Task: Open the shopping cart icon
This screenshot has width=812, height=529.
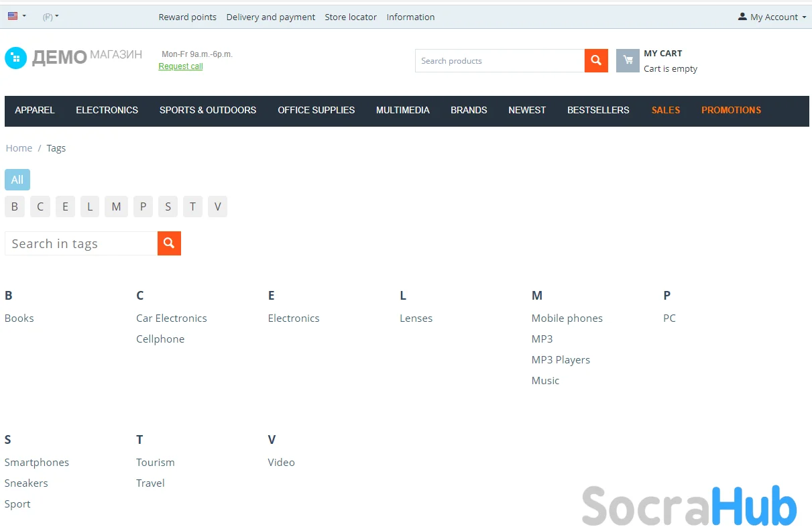Action: (628, 60)
